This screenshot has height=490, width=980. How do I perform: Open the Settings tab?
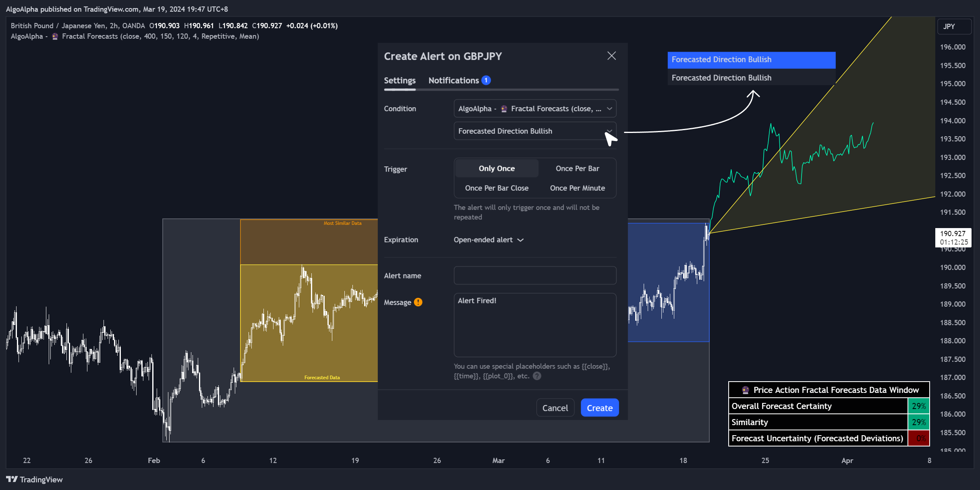click(x=400, y=80)
